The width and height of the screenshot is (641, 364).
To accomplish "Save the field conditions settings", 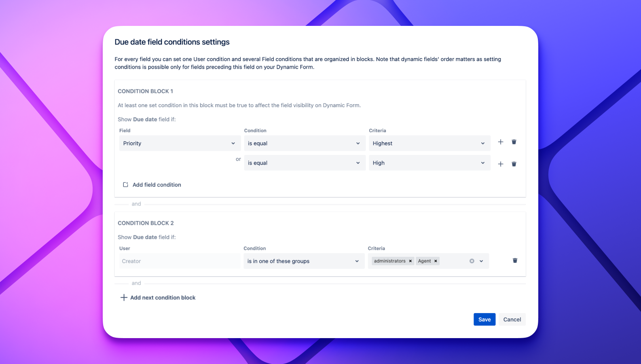I will 484,320.
